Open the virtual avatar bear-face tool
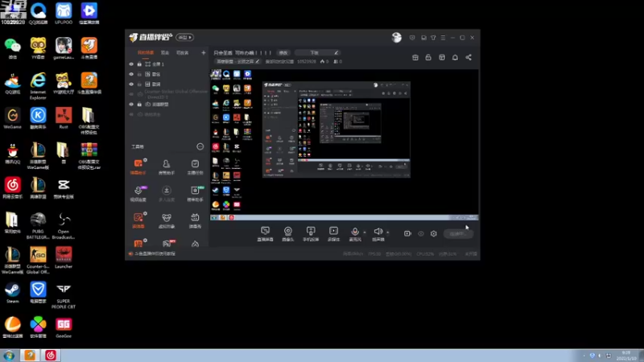This screenshot has width=644, height=362. tap(167, 220)
